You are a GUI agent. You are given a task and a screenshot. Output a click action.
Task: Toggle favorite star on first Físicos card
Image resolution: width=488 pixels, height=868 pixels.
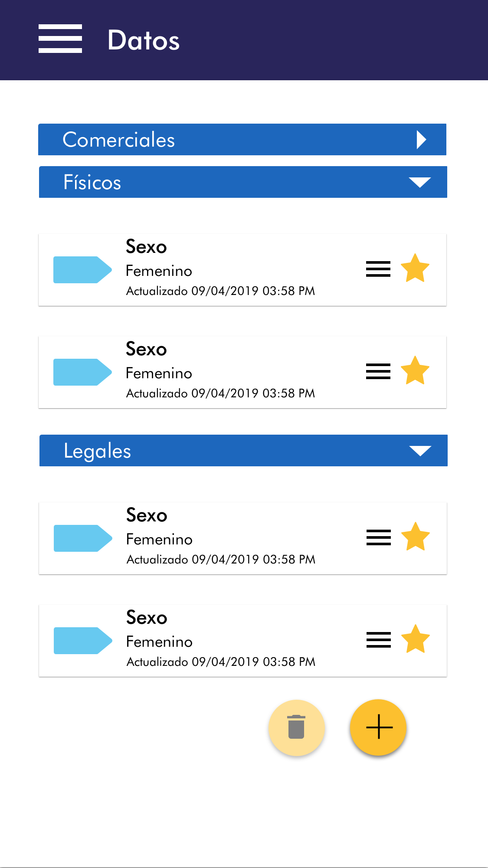click(415, 269)
